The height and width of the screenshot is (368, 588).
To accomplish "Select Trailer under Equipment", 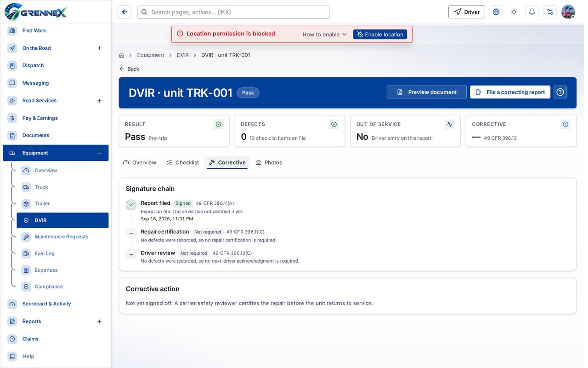I will coord(62,204).
